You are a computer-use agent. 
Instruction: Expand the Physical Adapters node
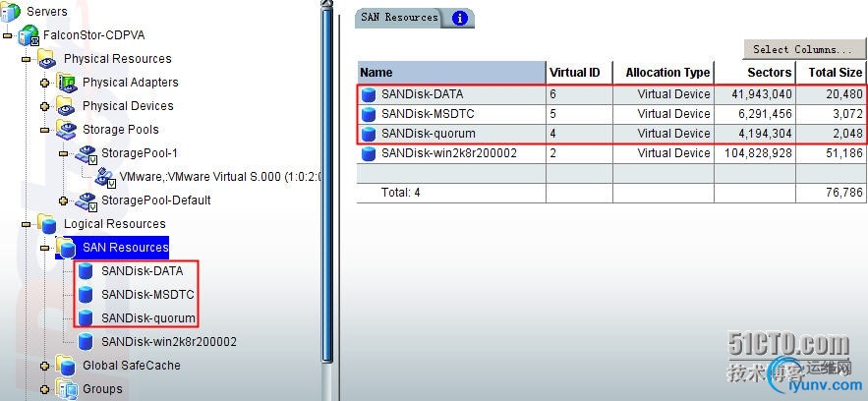tap(45, 83)
